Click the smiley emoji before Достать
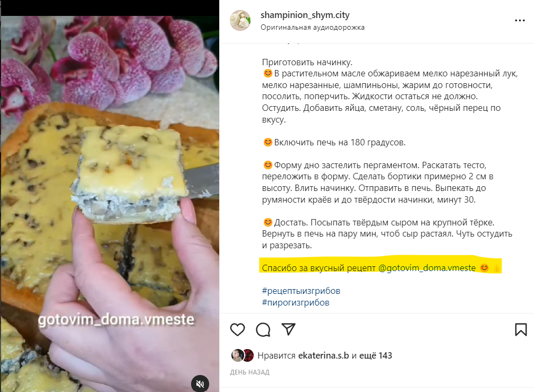 pyautogui.click(x=268, y=222)
